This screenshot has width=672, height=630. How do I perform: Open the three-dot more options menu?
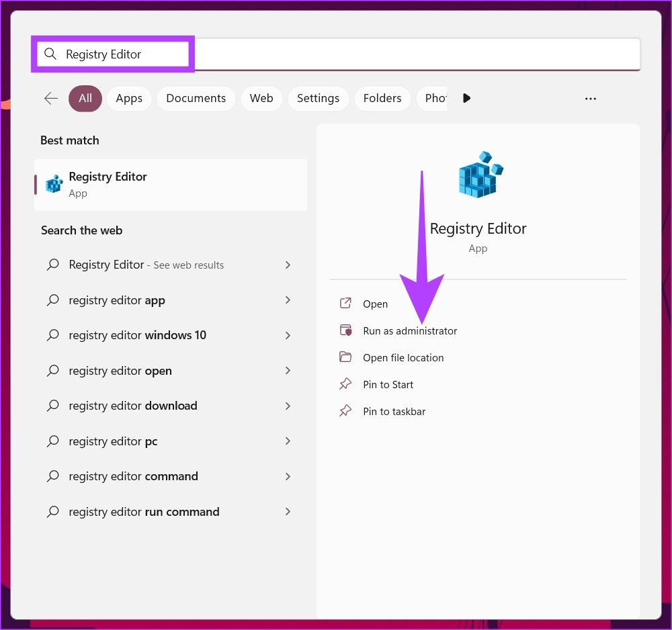coord(591,99)
